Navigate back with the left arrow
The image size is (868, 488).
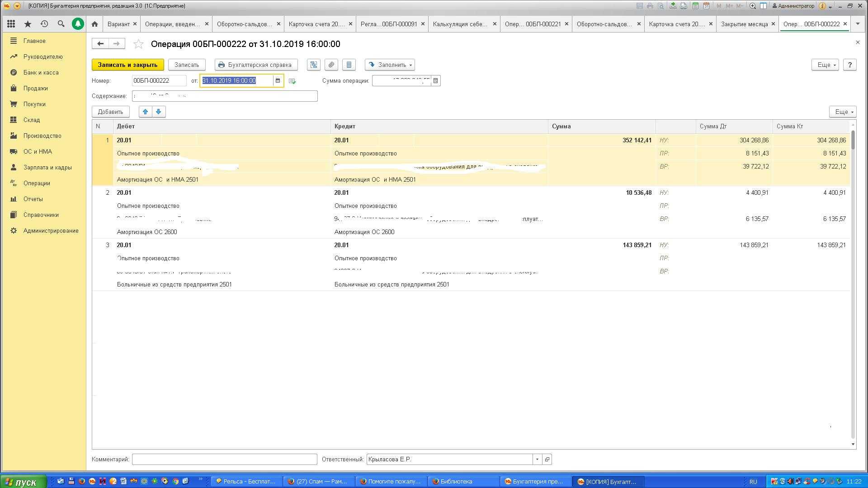[100, 43]
